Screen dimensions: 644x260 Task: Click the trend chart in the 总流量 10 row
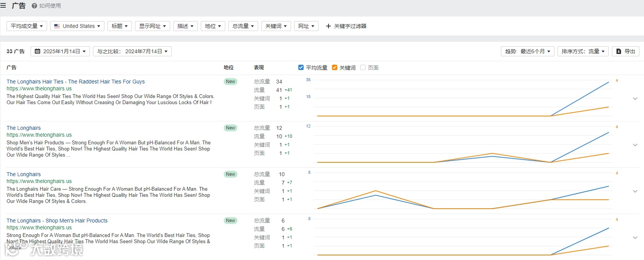(463, 191)
